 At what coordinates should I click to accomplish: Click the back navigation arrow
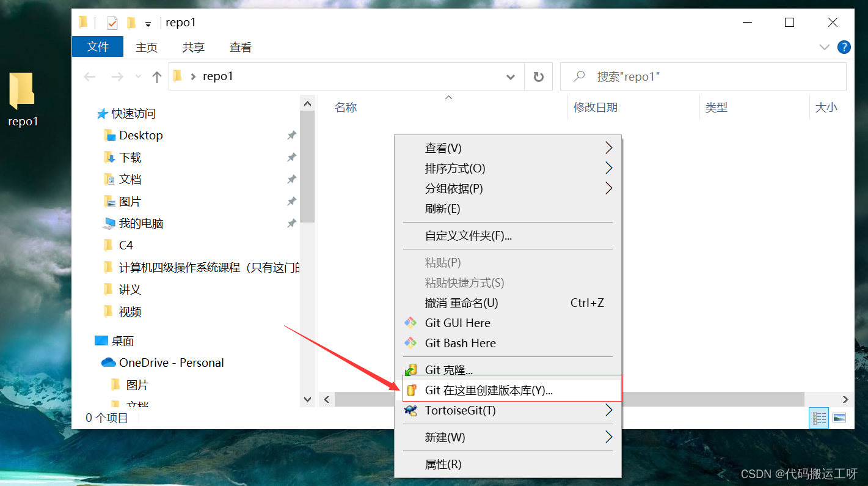90,76
